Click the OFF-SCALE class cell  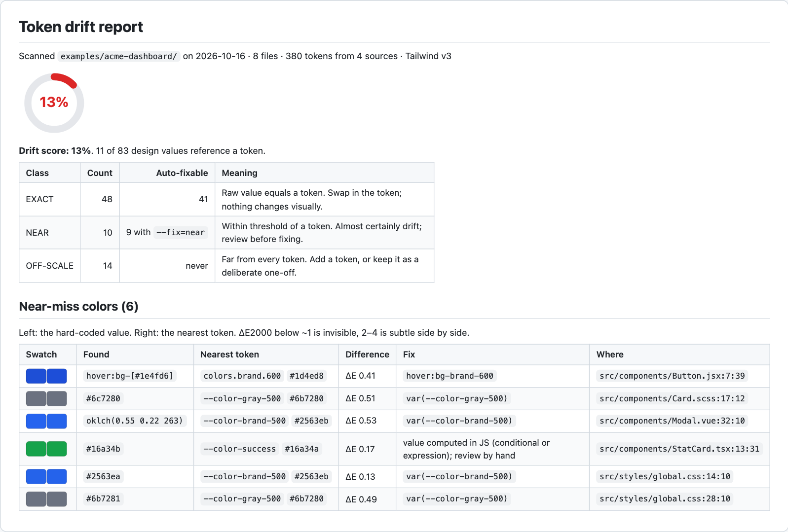click(49, 266)
